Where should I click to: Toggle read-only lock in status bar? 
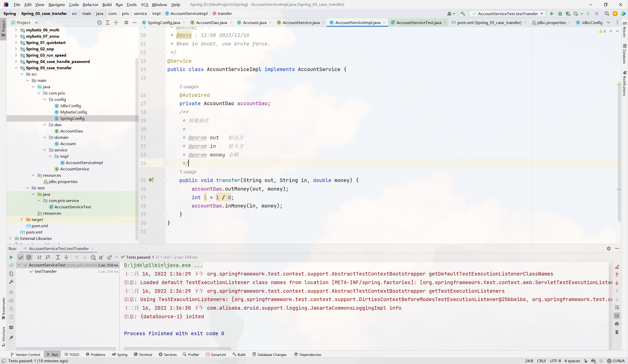tap(585, 361)
